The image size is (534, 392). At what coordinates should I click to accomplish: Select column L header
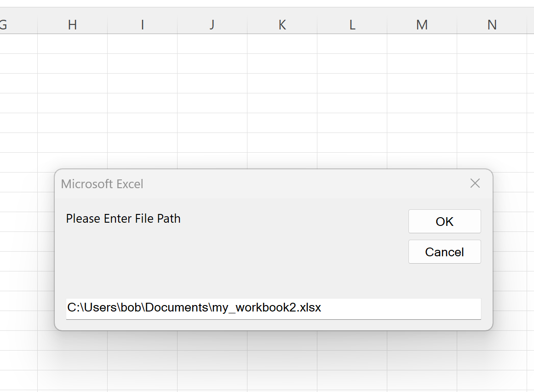tap(352, 25)
